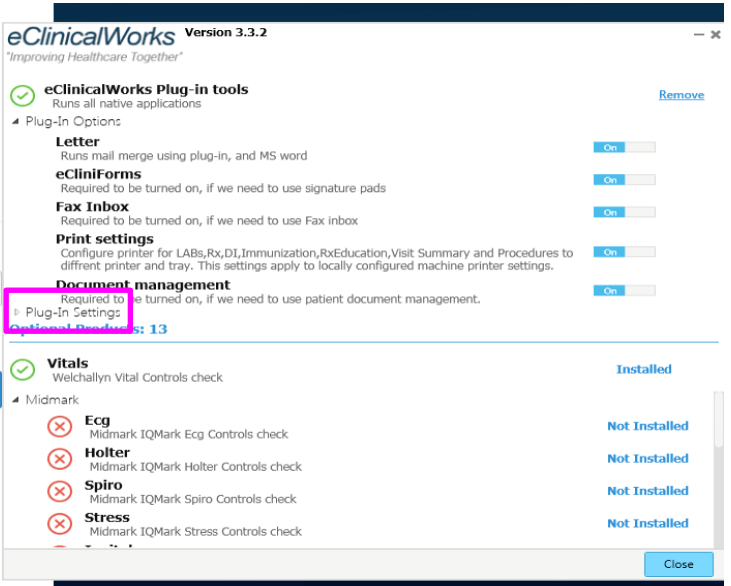The image size is (731, 586).
Task: Select the Letter option title
Action: 77,142
